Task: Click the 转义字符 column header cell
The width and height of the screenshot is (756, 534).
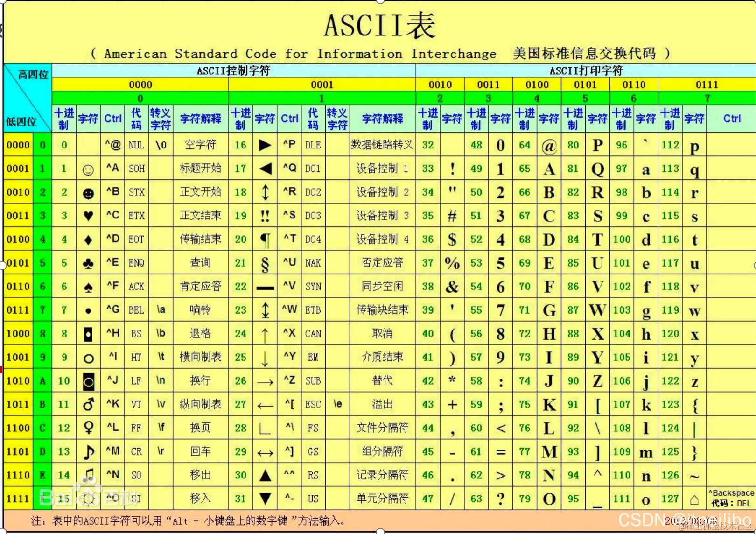Action: [x=161, y=118]
